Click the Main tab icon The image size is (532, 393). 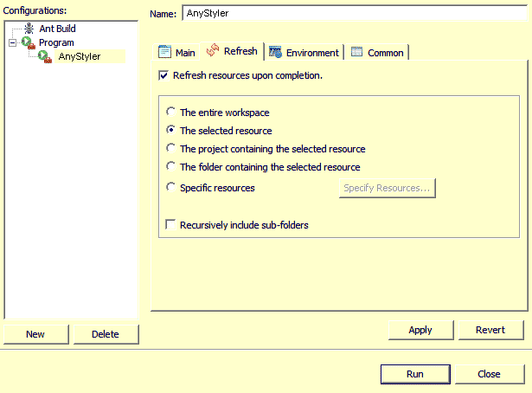pyautogui.click(x=164, y=52)
